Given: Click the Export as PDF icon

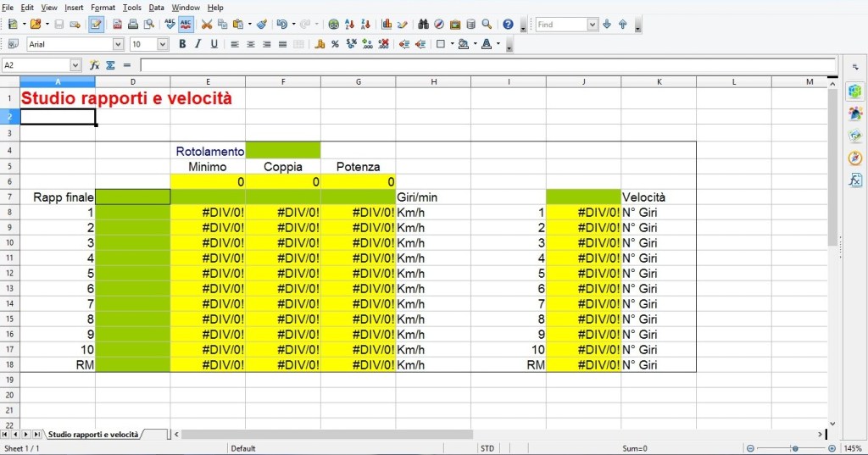Looking at the screenshot, I should point(117,25).
